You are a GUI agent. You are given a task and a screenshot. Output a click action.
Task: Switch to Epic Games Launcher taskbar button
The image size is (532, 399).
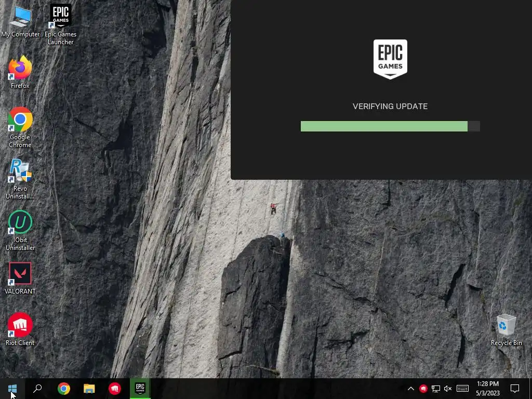point(140,389)
